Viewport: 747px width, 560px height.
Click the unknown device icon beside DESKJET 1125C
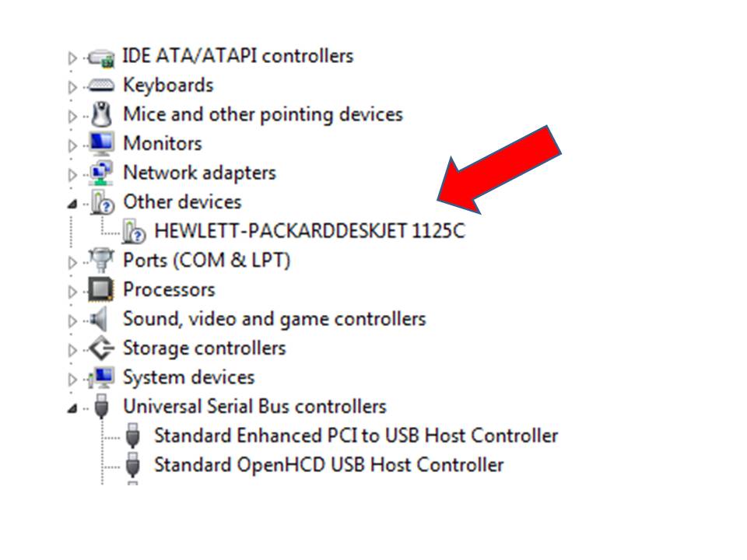tap(134, 231)
